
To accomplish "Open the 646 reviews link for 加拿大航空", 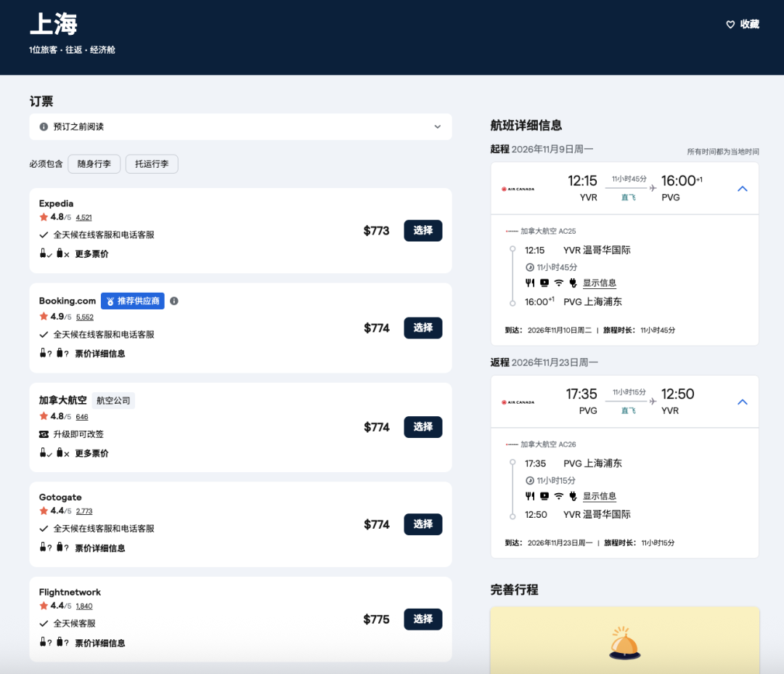I will (82, 417).
